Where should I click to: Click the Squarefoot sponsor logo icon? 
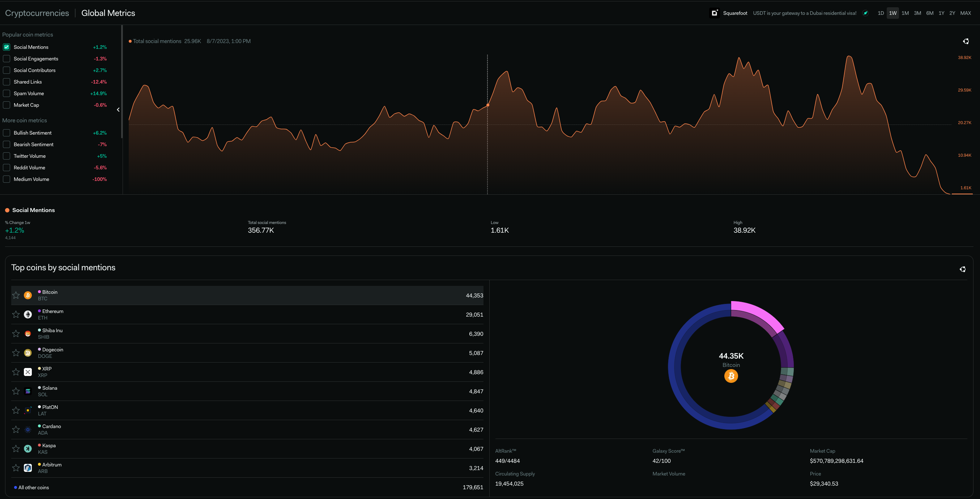click(x=714, y=13)
